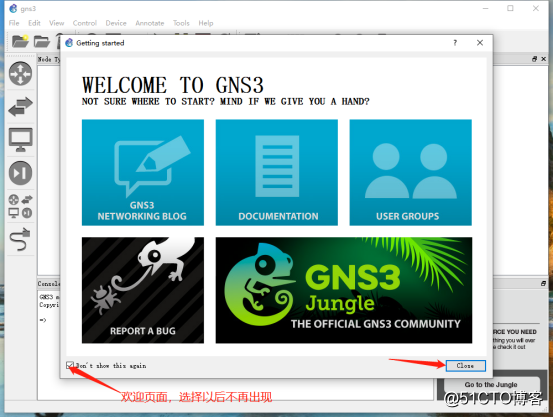Open the User Groups tile

(x=411, y=173)
